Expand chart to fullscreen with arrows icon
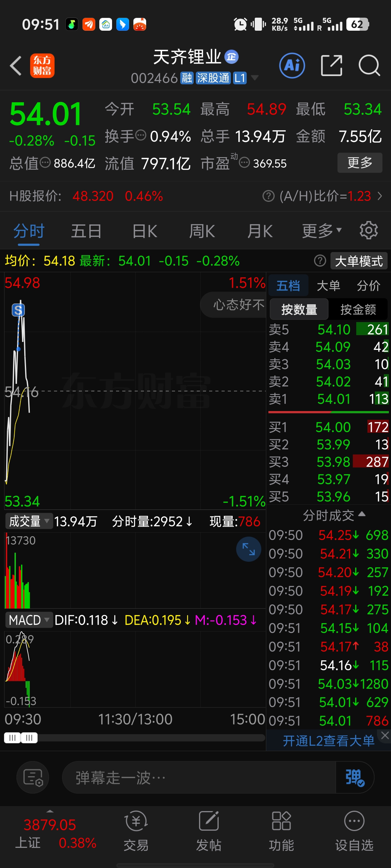Screen dimensions: 391x868 (249, 549)
